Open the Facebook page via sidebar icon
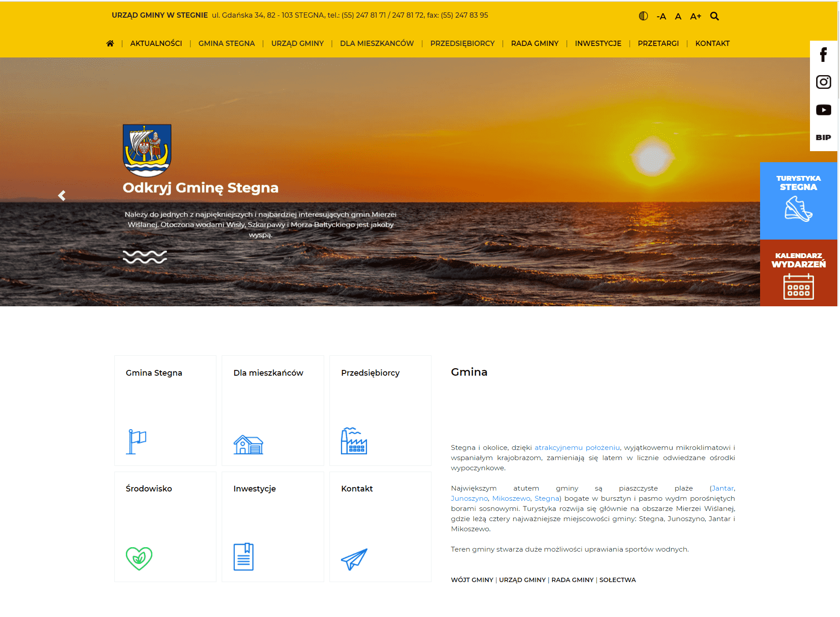 (823, 55)
